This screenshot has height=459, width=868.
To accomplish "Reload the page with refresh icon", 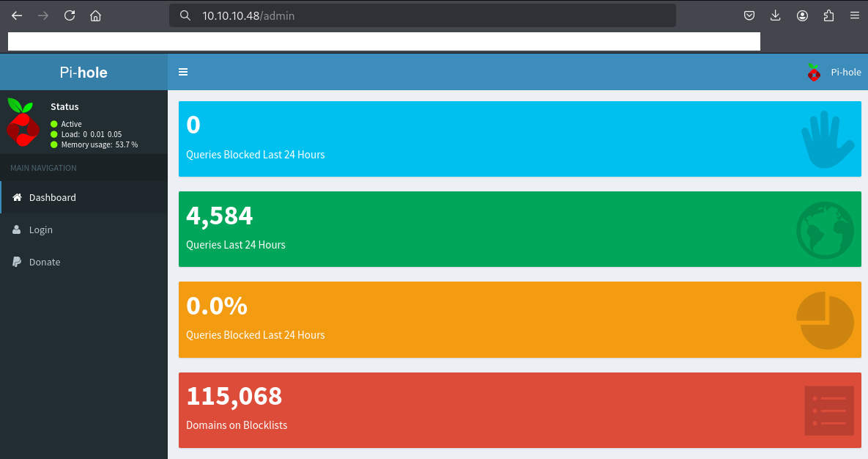I will (x=70, y=15).
